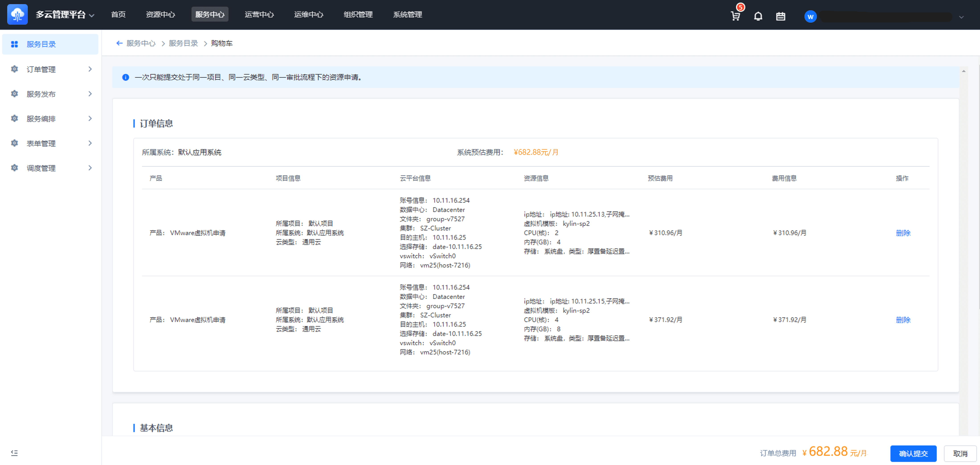Open the 运维中心 top menu
Image resolution: width=980 pixels, height=465 pixels.
(x=308, y=14)
